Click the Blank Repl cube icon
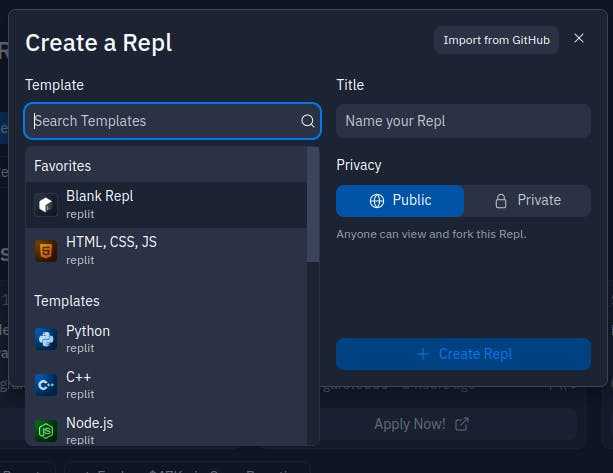Viewport: 613px width, 473px height. point(46,204)
